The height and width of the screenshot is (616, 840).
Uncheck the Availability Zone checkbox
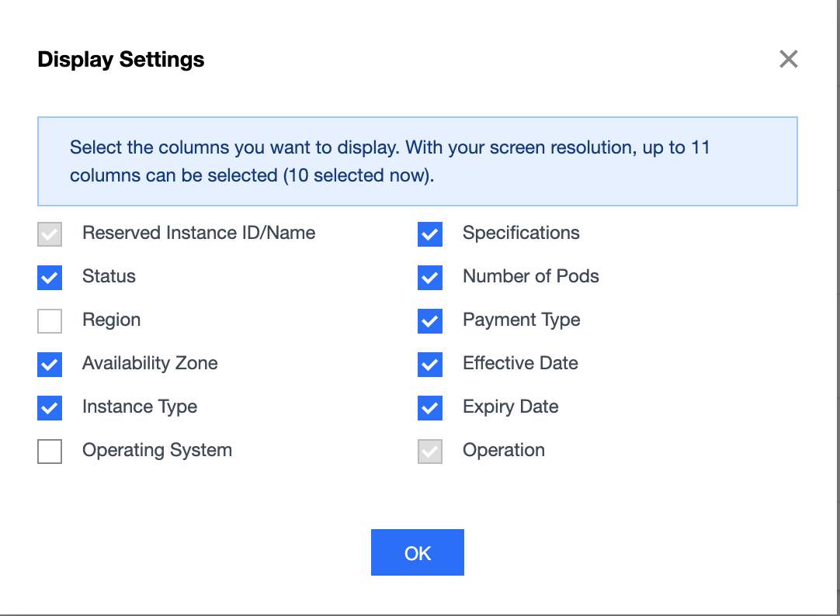click(50, 364)
